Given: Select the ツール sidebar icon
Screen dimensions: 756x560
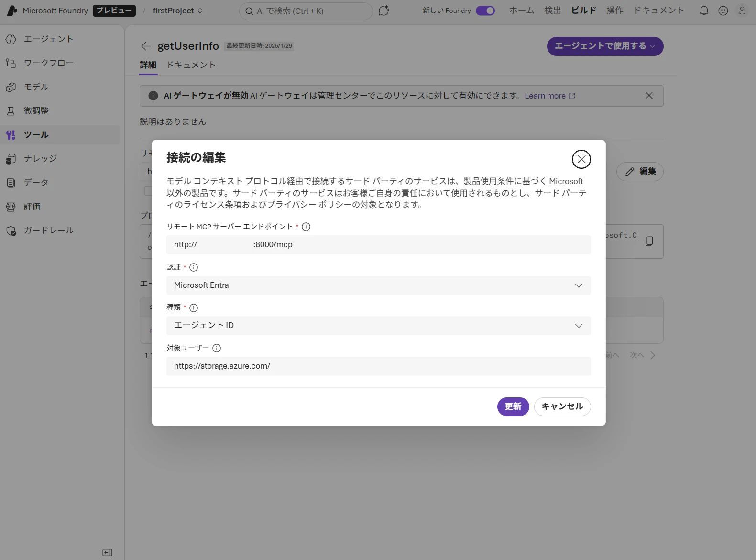Looking at the screenshot, I should (x=11, y=135).
